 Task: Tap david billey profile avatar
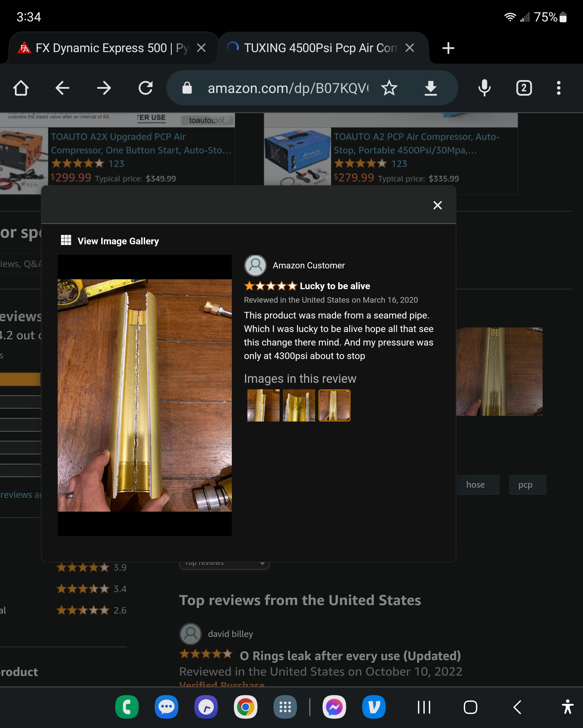point(191,634)
